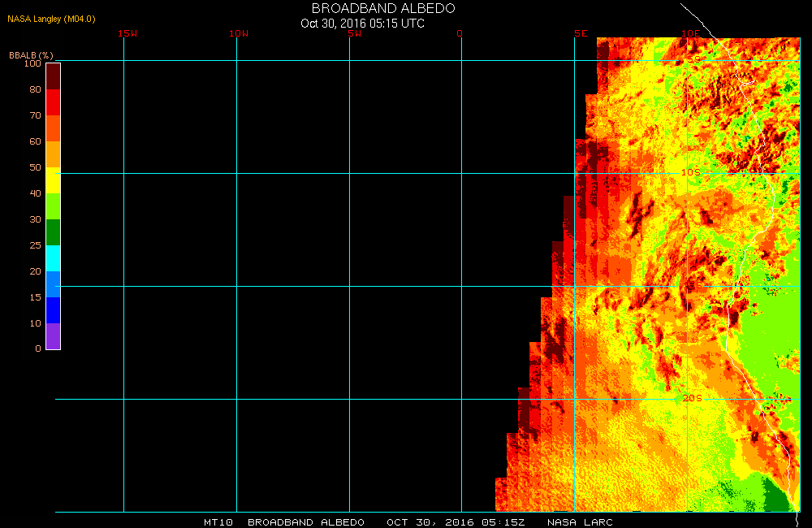The image size is (812, 528).
Task: Choose the dark green 25–30 legend band
Action: click(x=53, y=232)
